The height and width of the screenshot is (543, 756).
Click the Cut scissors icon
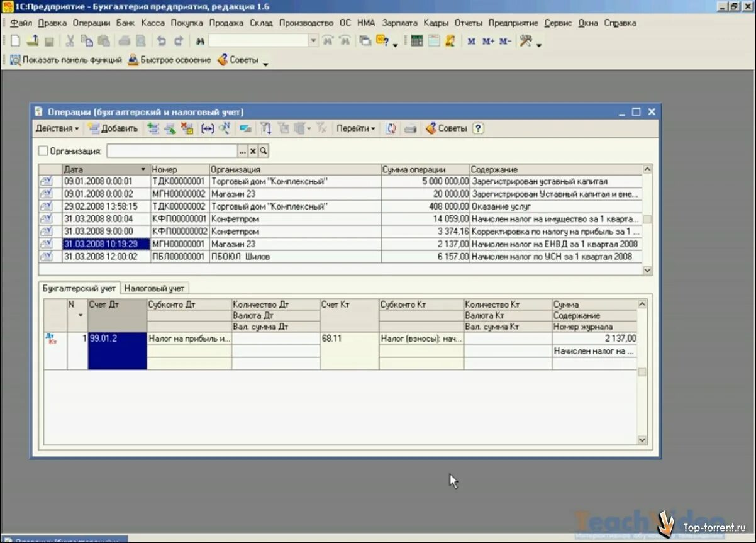(x=70, y=41)
